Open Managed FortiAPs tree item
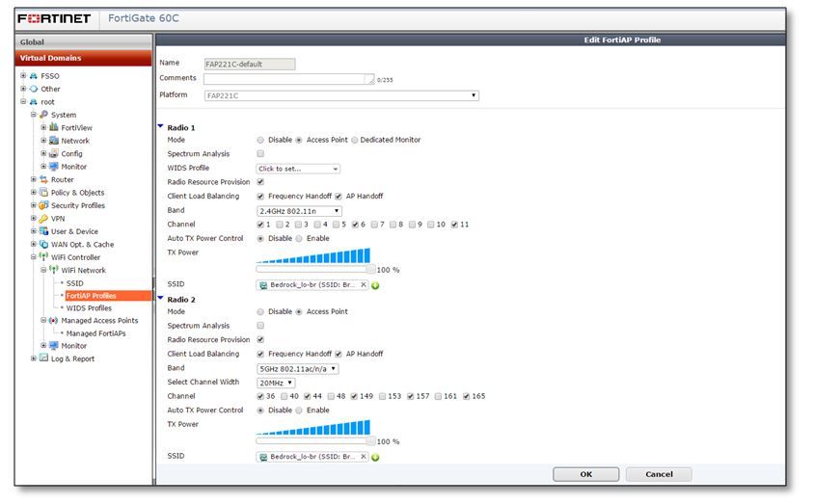 (x=95, y=333)
